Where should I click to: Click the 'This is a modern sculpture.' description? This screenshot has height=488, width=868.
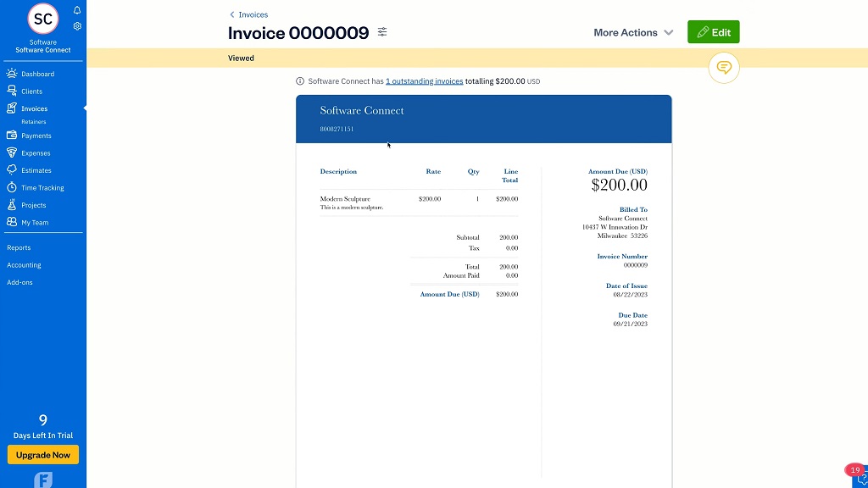tap(352, 208)
